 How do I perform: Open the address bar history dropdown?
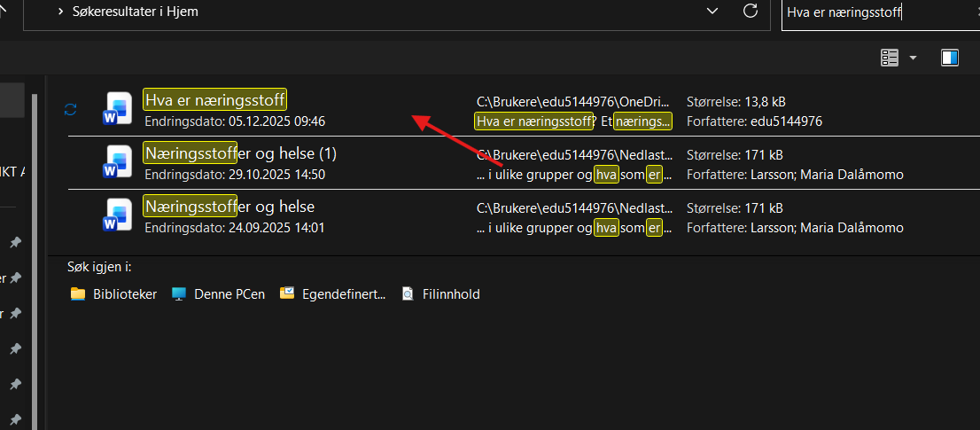pyautogui.click(x=711, y=12)
